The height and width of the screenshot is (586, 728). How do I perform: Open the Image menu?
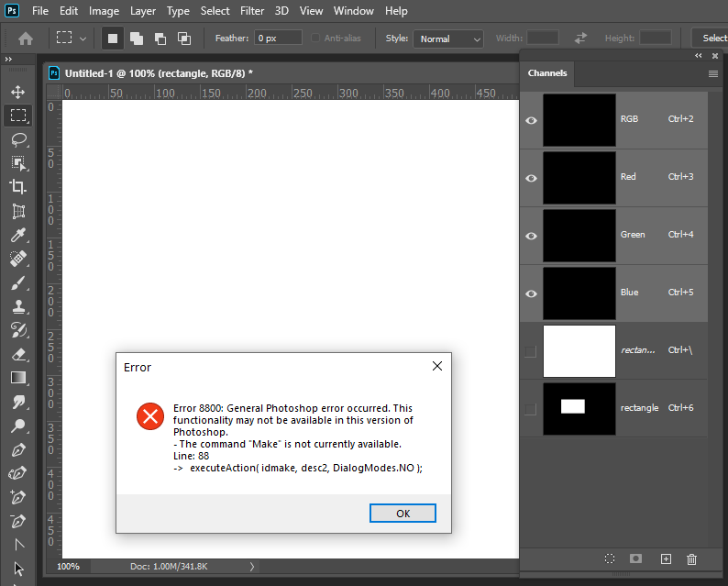click(104, 11)
